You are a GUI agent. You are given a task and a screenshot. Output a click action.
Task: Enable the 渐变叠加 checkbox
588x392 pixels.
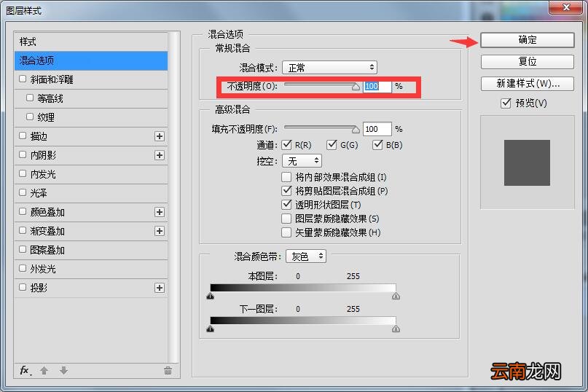[x=23, y=230]
